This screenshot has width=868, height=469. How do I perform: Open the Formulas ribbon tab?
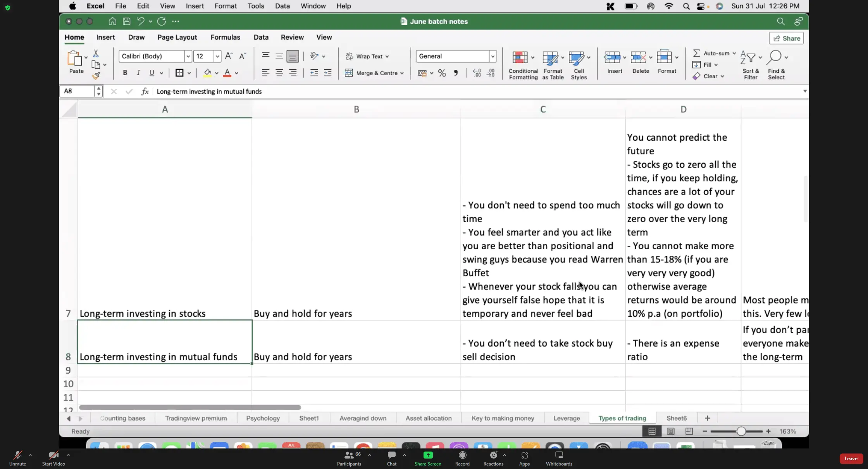(x=225, y=37)
